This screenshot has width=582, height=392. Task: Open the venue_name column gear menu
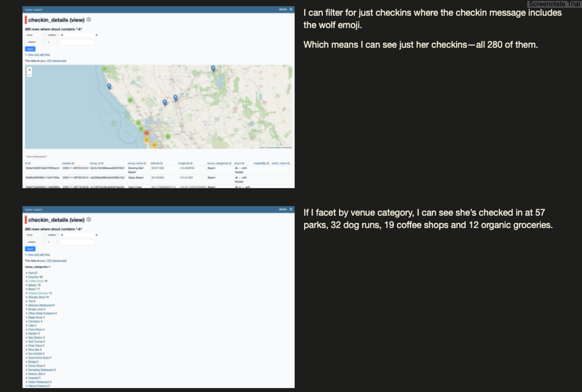pos(145,163)
